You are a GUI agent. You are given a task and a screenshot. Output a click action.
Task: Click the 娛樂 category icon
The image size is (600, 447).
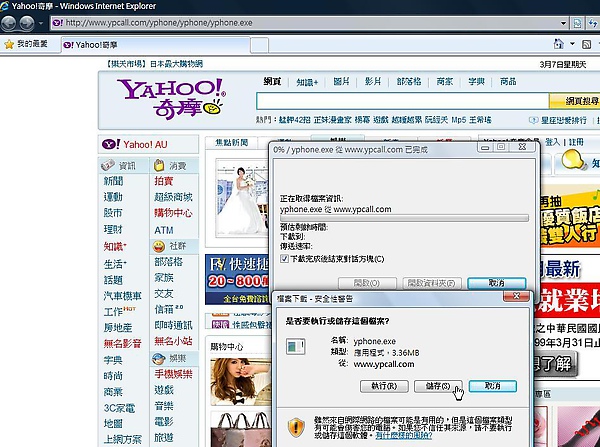(158, 359)
